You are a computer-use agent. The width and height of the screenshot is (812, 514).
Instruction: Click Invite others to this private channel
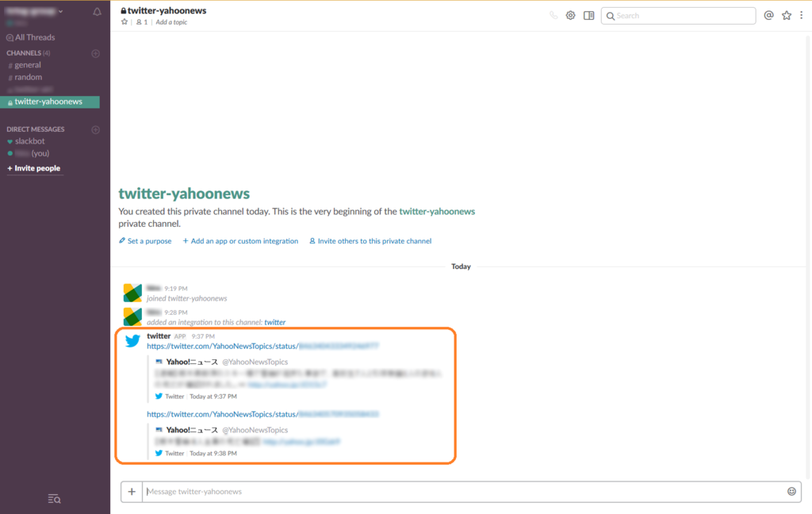point(370,241)
